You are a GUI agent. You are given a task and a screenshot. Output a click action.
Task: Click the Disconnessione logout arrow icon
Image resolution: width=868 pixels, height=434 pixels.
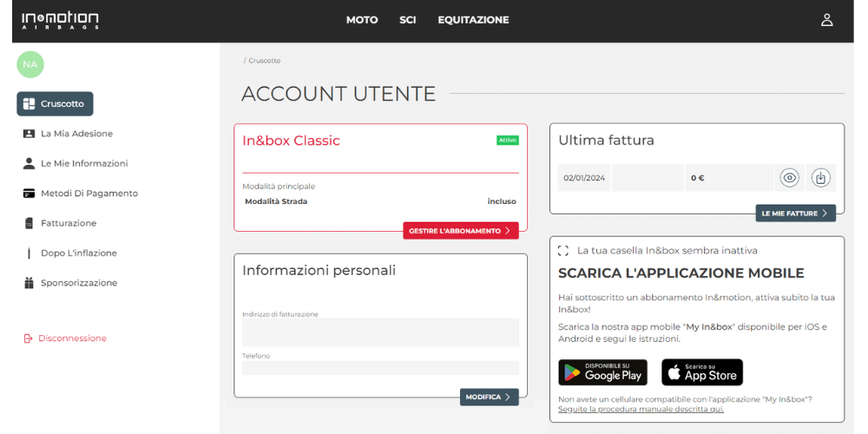tap(29, 339)
